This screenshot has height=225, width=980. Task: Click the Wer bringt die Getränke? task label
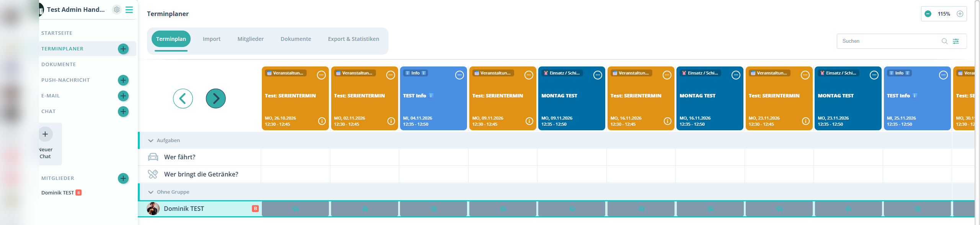(x=201, y=174)
